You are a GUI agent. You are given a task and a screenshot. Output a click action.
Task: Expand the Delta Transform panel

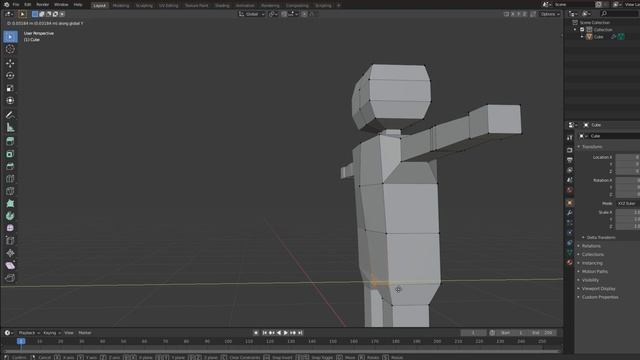tap(600, 238)
